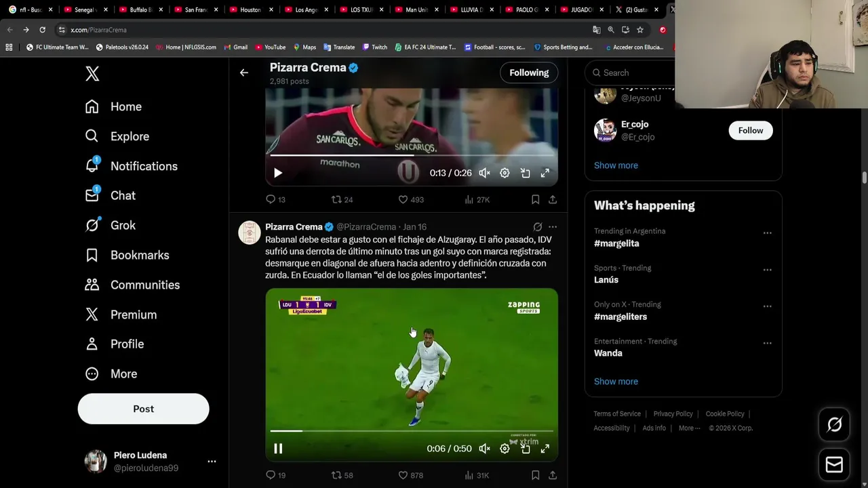The height and width of the screenshot is (488, 868).
Task: Expand footer More links
Action: pyautogui.click(x=689, y=428)
